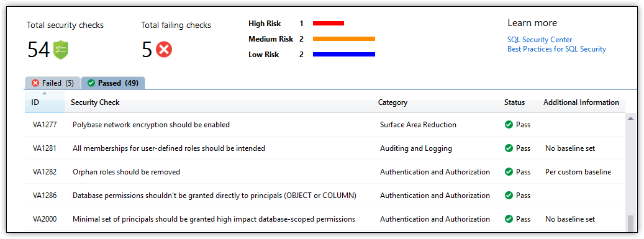Screen dimensions: 644x239
Task: Switch to the Failed (5) tab
Action: [53, 83]
